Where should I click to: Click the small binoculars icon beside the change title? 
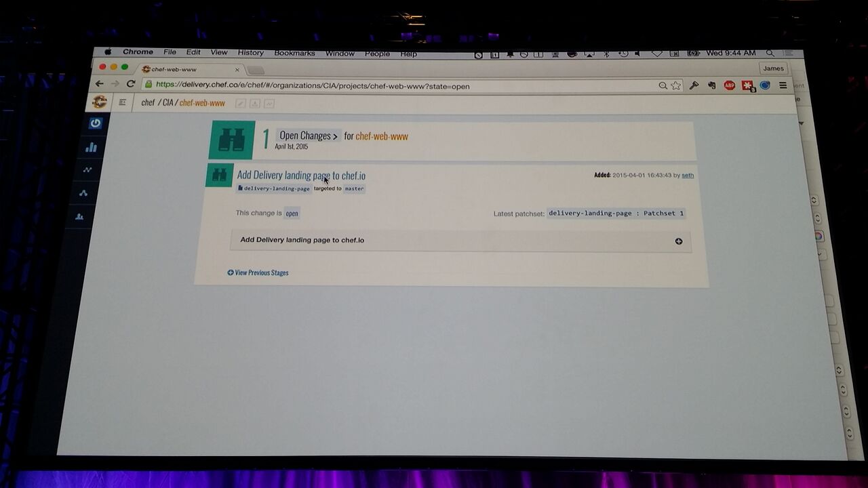coord(219,175)
